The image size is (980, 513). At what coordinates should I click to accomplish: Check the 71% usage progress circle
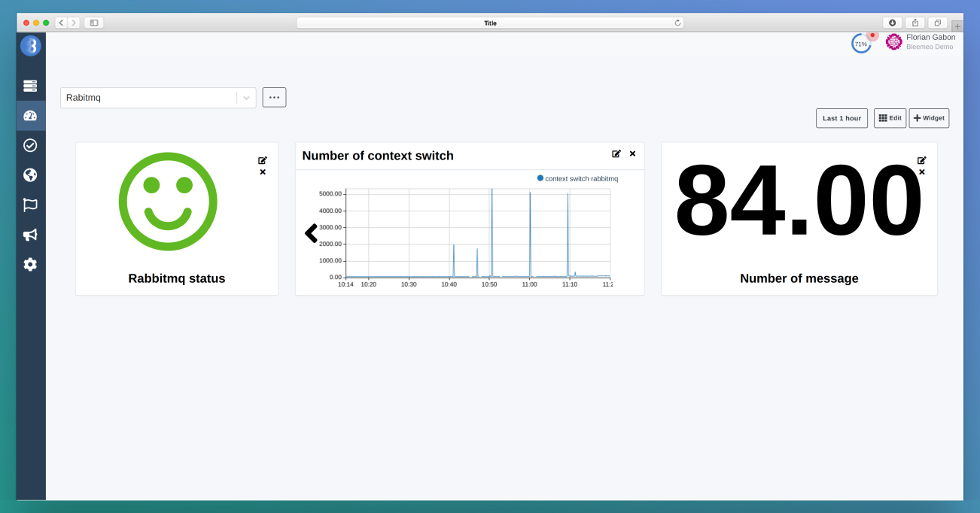point(860,44)
